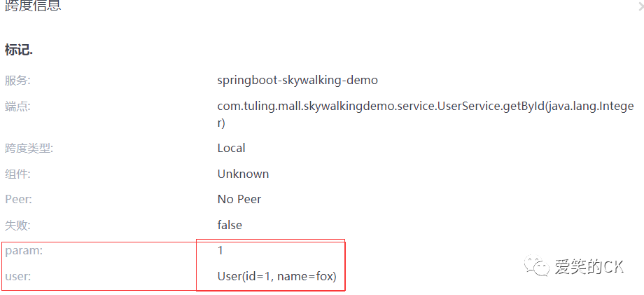The image size is (644, 295).
Task: Select the false failure value
Action: pos(230,225)
